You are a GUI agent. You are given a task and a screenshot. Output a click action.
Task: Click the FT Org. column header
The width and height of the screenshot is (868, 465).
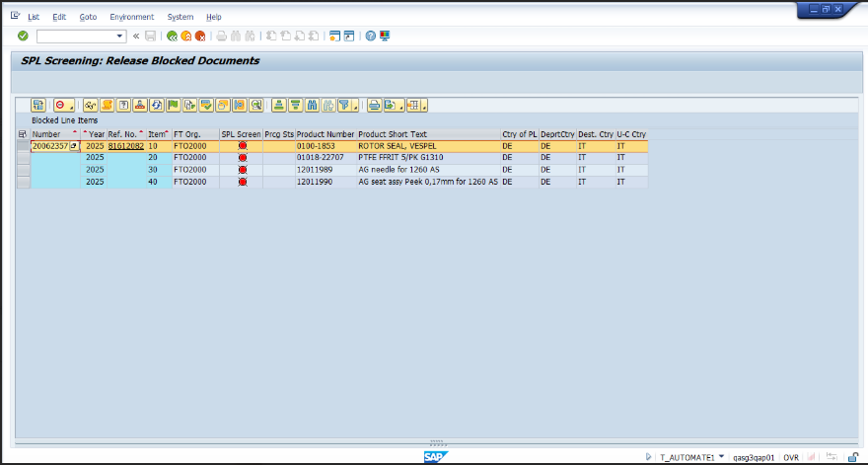(x=195, y=134)
